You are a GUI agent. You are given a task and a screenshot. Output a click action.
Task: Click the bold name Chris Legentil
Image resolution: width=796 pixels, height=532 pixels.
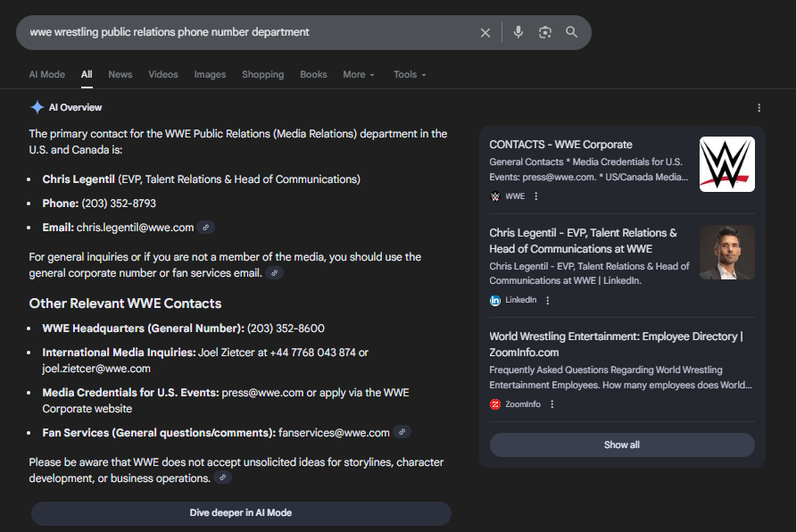coord(79,179)
